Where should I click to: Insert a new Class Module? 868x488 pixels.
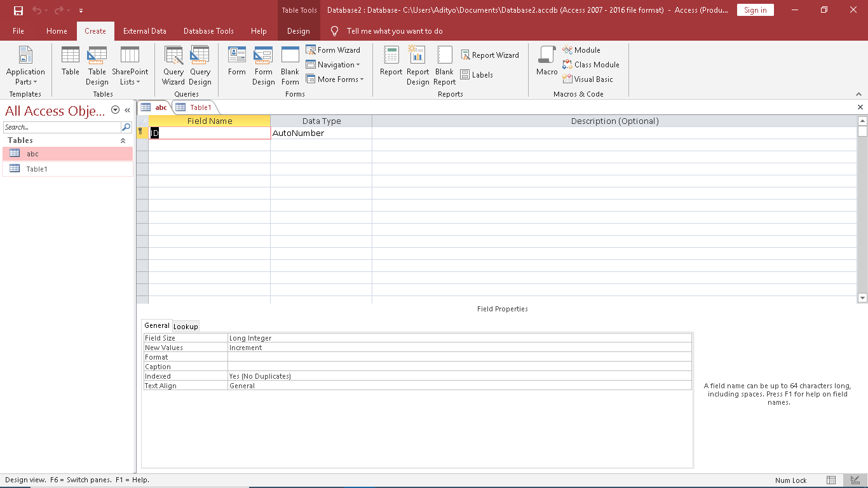coord(590,65)
